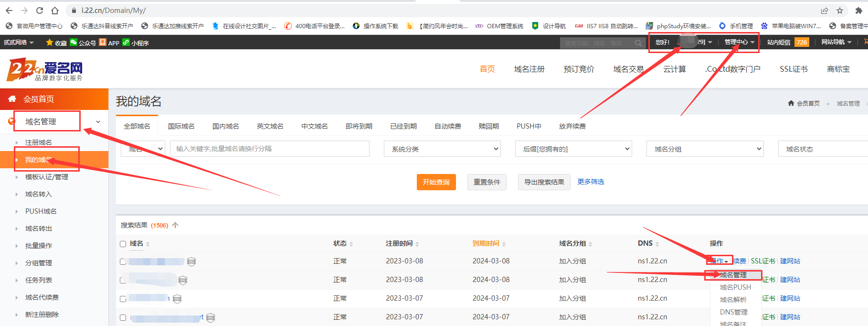Open the 管理中心 dropdown
This screenshot has width=868, height=326.
(x=740, y=42)
